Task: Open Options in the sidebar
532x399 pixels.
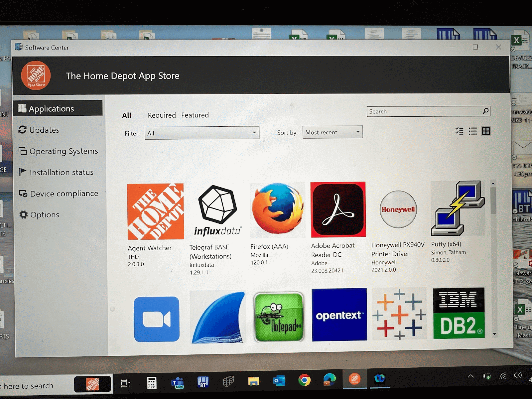Action: tap(39, 214)
